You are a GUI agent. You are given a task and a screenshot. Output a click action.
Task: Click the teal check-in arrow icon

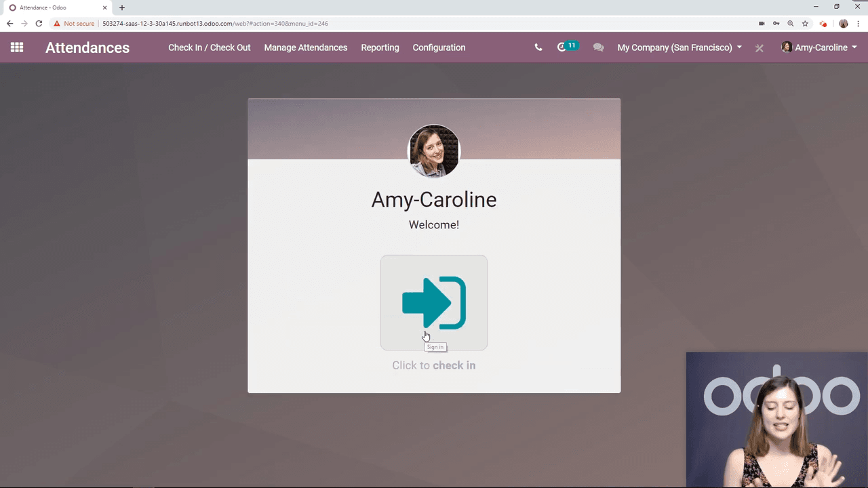click(434, 302)
